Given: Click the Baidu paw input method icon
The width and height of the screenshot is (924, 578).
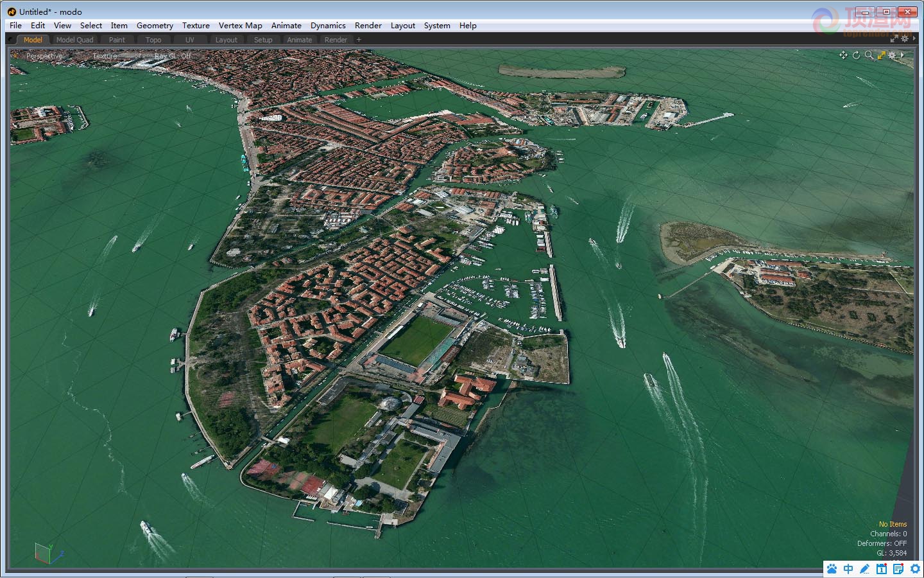Looking at the screenshot, I should click(832, 569).
